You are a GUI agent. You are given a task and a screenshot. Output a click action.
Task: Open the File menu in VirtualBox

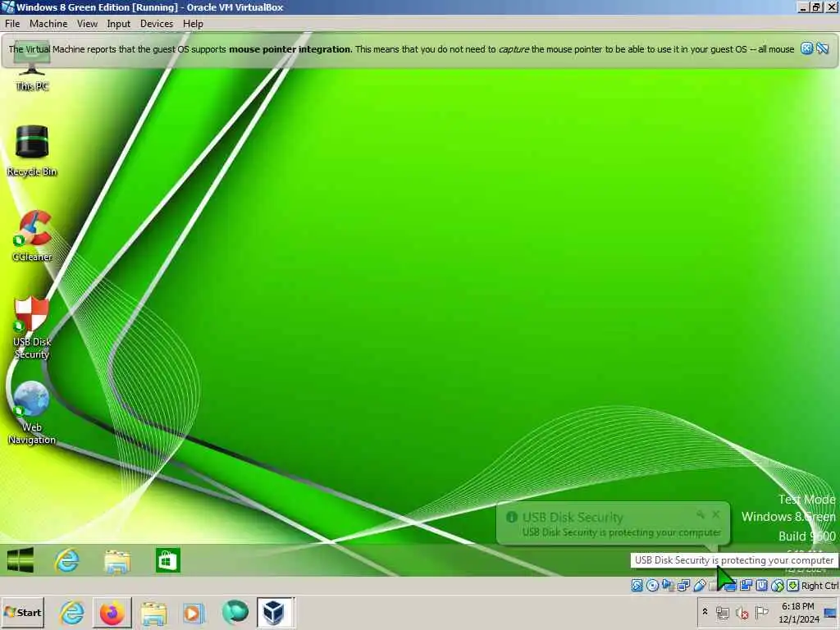pos(11,24)
